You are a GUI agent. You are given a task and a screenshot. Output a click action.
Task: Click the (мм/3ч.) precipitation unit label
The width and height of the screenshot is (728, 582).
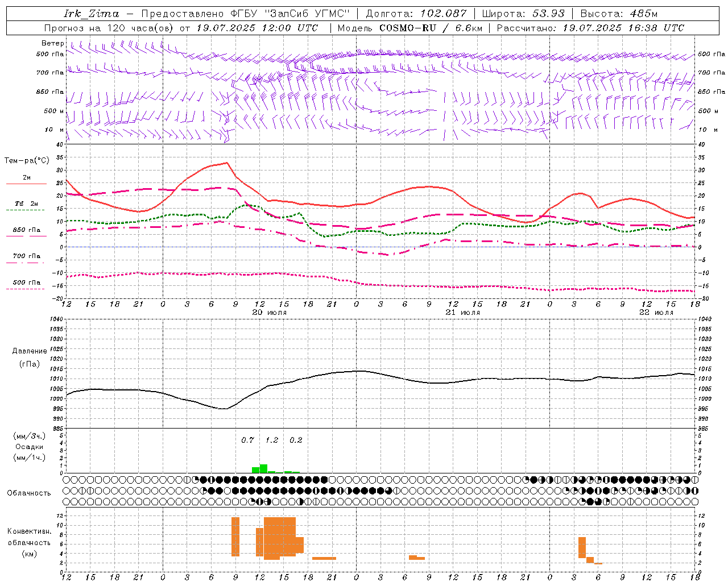pos(30,436)
